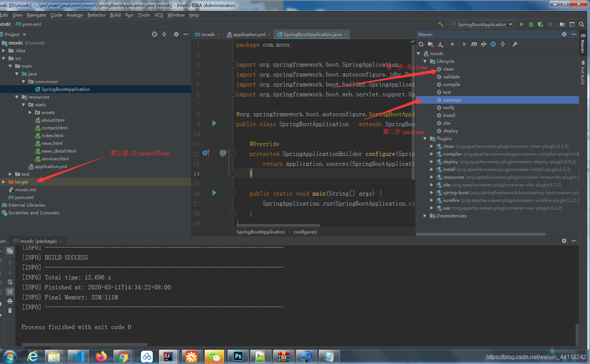Collapse all nodes in the Maven tree
Image resolution: width=590 pixels, height=364 pixels.
point(503,44)
